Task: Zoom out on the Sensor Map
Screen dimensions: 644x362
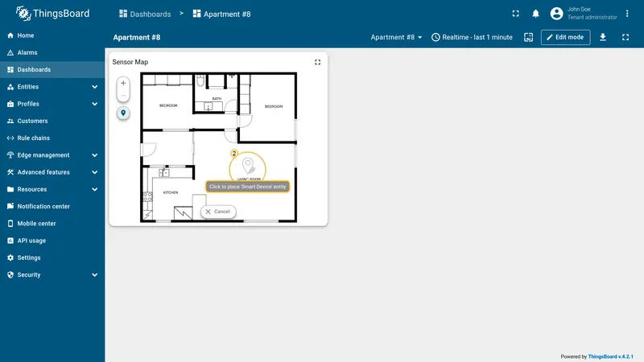Action: (123, 96)
